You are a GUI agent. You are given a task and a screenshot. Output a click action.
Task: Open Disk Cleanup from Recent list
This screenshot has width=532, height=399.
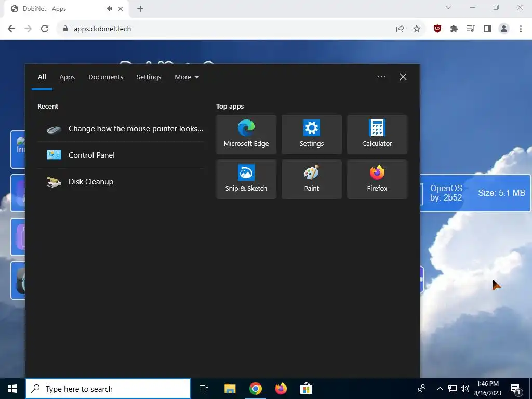(x=121, y=181)
